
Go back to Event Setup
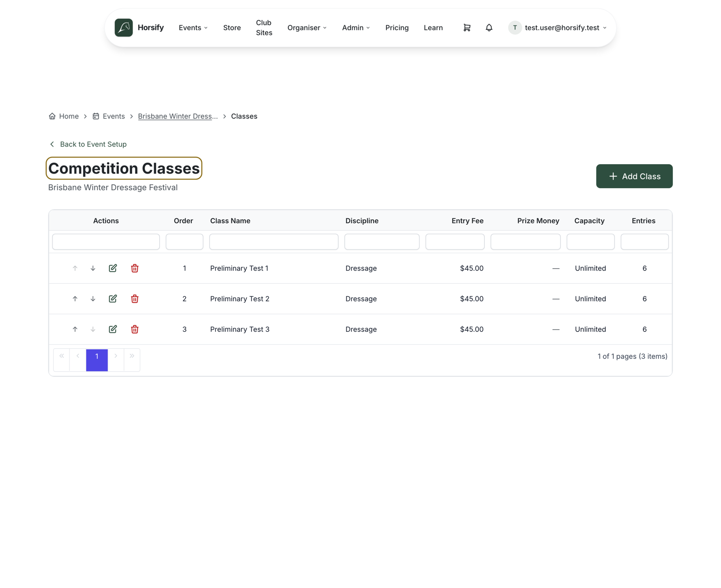pyautogui.click(x=88, y=144)
